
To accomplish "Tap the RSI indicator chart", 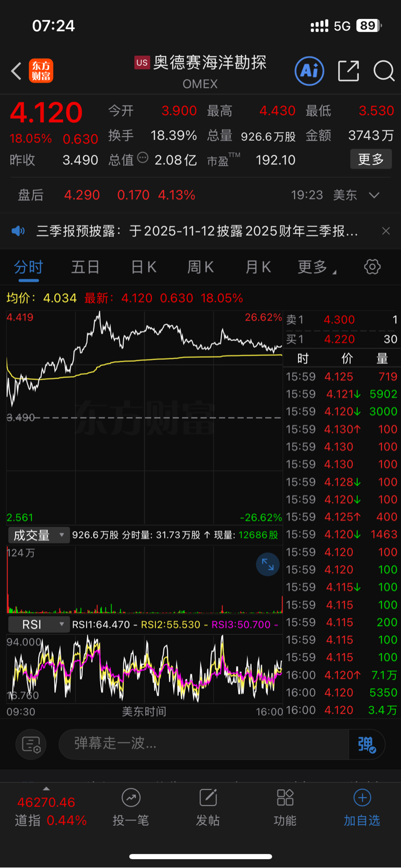I will point(144,669).
